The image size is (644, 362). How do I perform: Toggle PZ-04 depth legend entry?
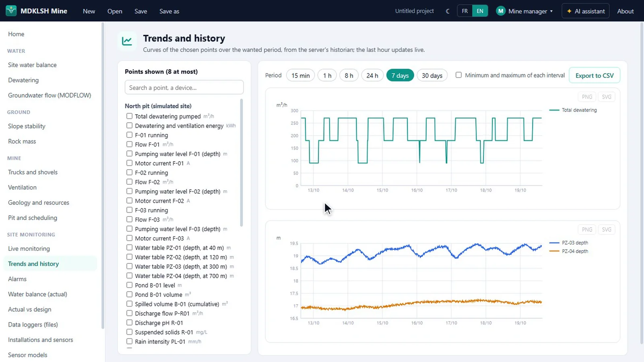coord(569,251)
